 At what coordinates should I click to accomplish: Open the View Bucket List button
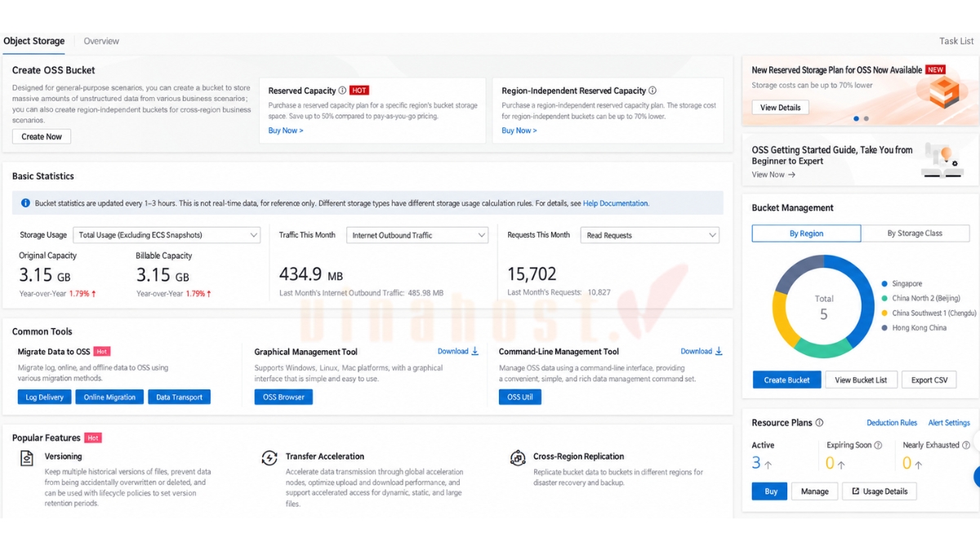click(862, 380)
